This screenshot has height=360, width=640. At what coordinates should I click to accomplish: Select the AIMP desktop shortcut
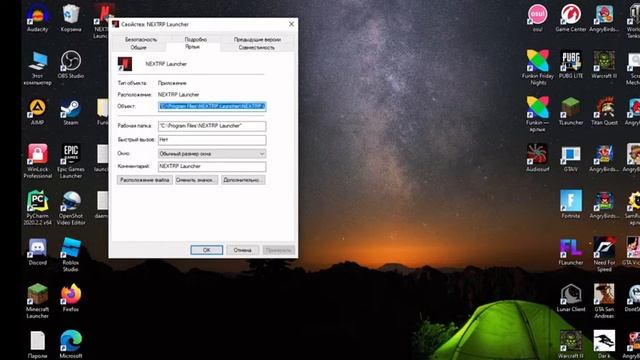coord(38,111)
